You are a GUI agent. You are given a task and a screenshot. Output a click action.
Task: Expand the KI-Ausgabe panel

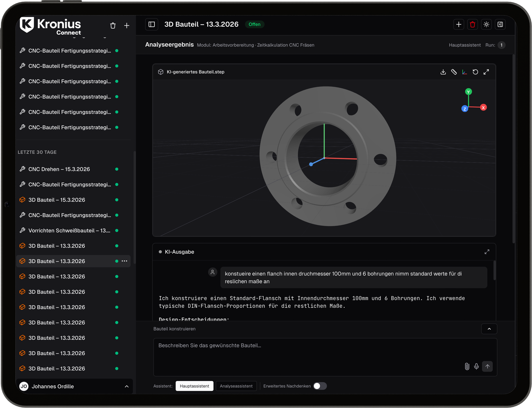(x=487, y=252)
